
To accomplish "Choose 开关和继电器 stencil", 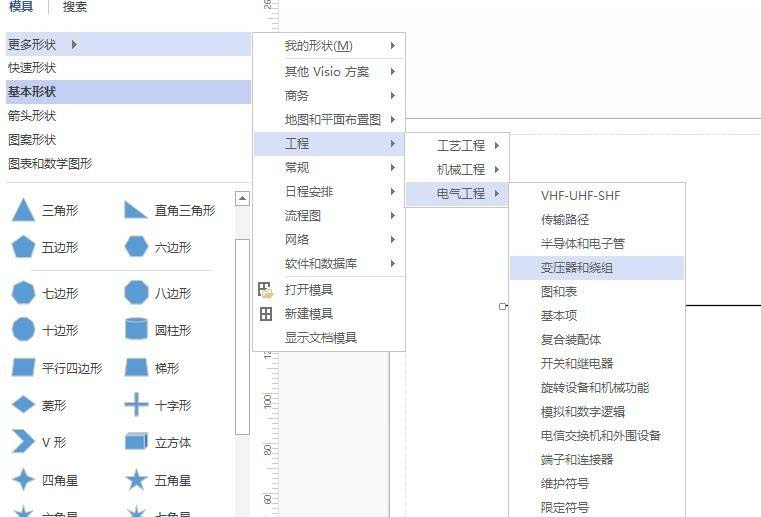I will 597,364.
